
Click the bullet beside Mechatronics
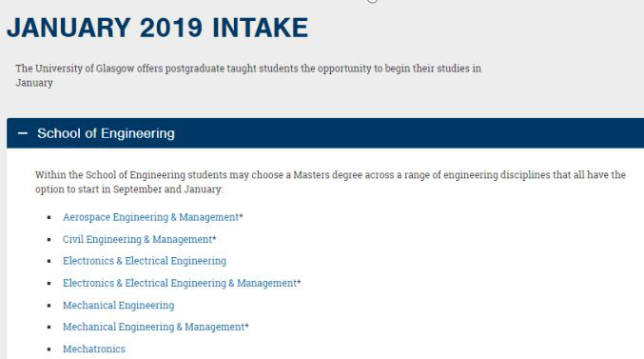click(49, 349)
